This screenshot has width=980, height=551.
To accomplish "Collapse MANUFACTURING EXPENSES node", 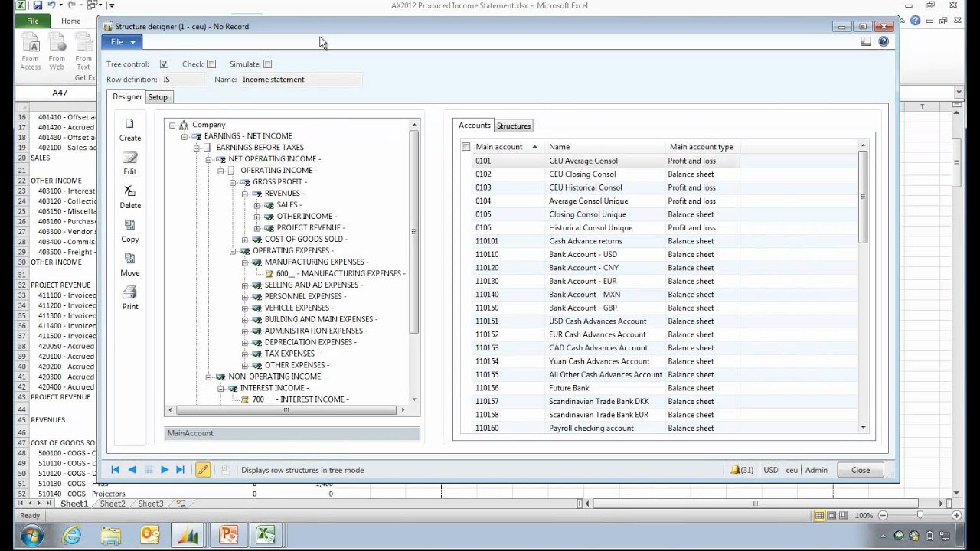I will (x=245, y=262).
